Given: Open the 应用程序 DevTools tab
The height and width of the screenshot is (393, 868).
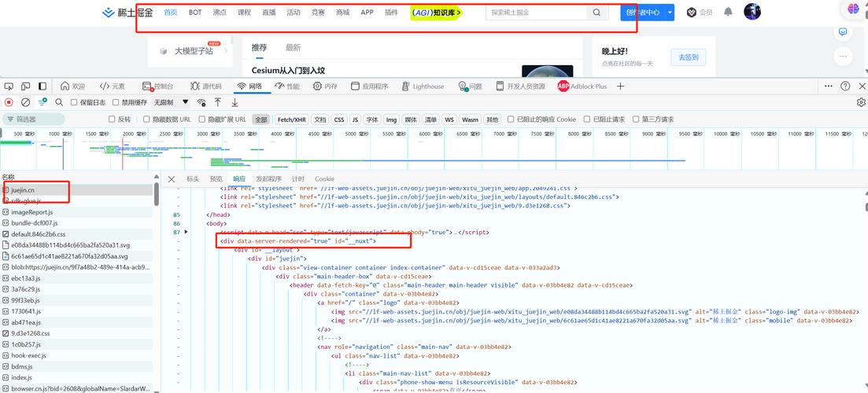Looking at the screenshot, I should [x=369, y=86].
